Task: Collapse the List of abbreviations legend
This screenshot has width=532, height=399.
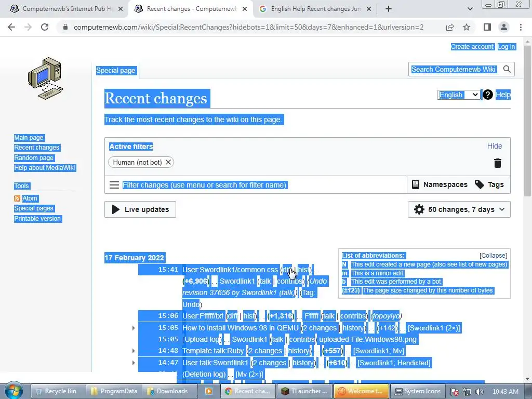Action: point(493,256)
